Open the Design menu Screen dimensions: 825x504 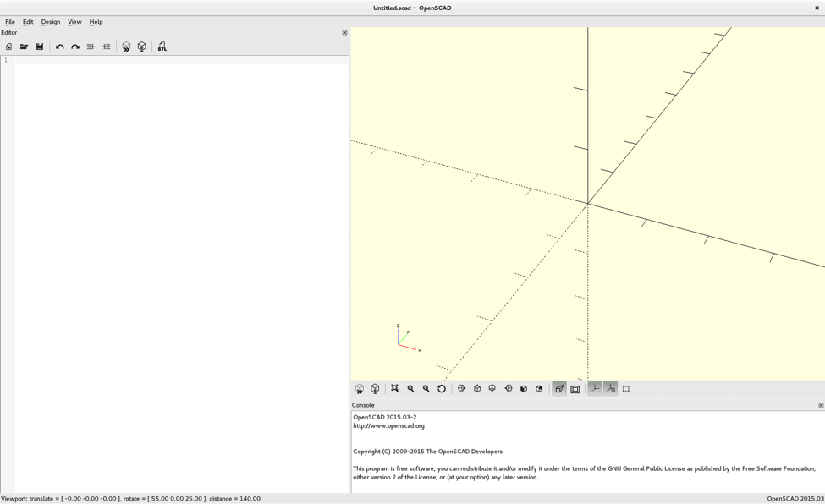[51, 22]
